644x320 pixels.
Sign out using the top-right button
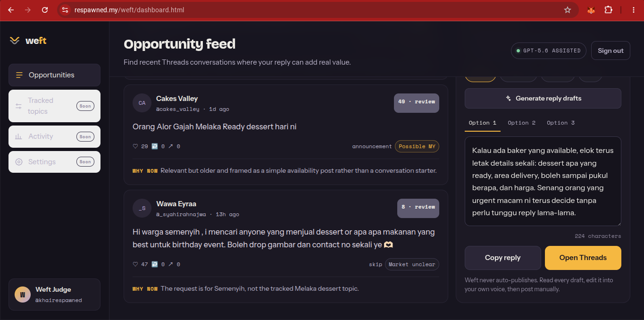coord(611,51)
